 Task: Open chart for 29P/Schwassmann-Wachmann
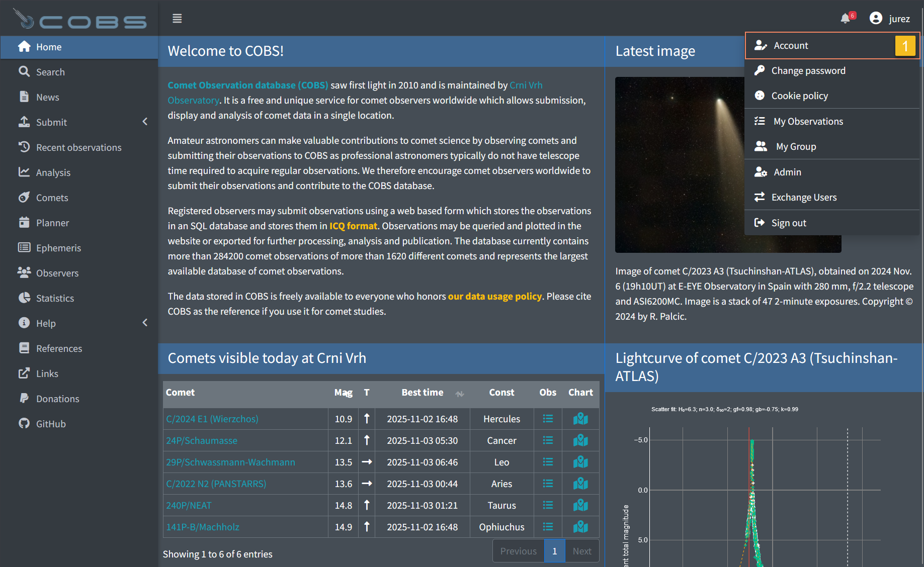(x=580, y=462)
